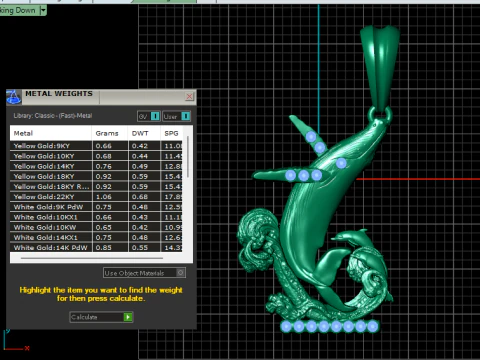Click the Library: Classic - (Fast)-Metal label
Image resolution: width=480 pixels, height=360 pixels.
click(53, 116)
